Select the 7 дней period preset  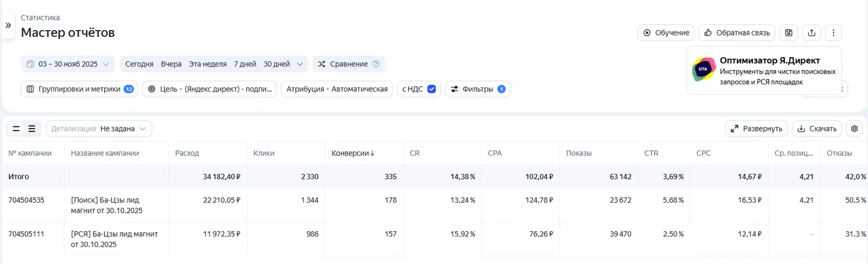[245, 64]
